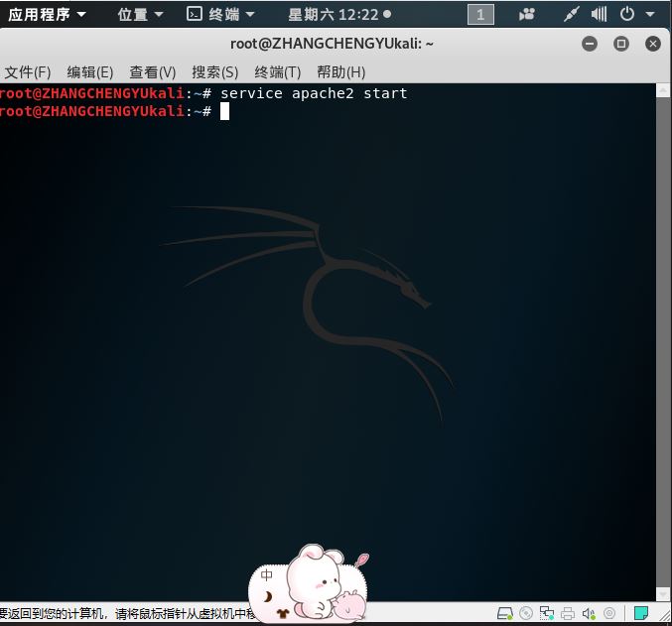Click the VM network adapter status icon

546,613
